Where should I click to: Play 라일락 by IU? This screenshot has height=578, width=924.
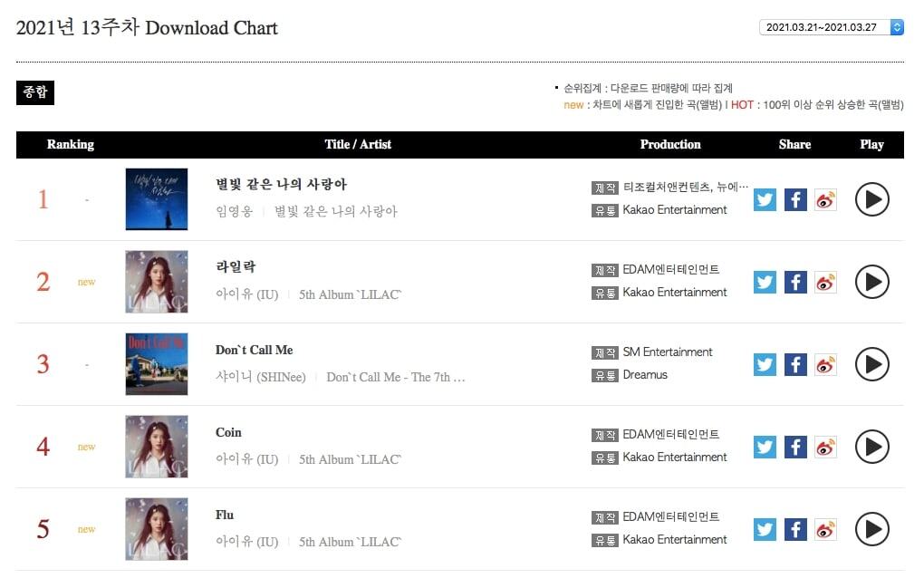tap(871, 282)
